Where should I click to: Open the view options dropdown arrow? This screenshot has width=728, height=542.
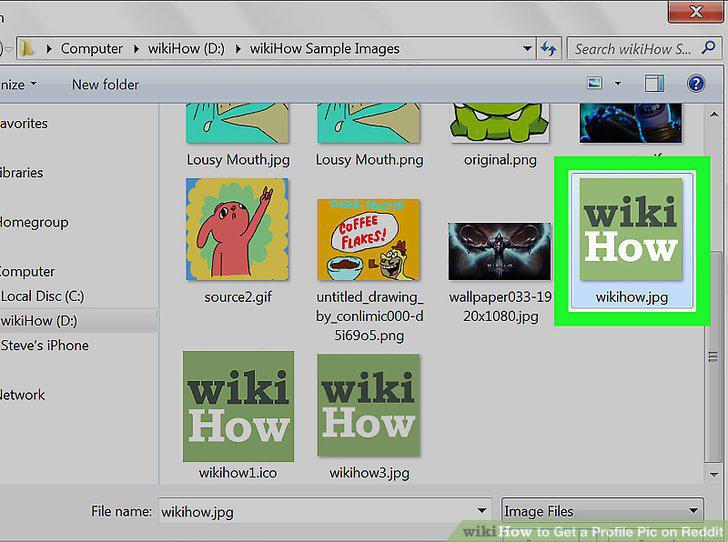618,84
